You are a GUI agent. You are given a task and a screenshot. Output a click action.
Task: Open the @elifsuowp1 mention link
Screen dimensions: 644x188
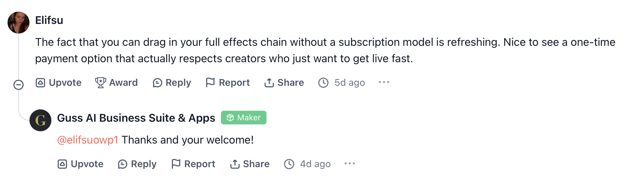click(88, 140)
